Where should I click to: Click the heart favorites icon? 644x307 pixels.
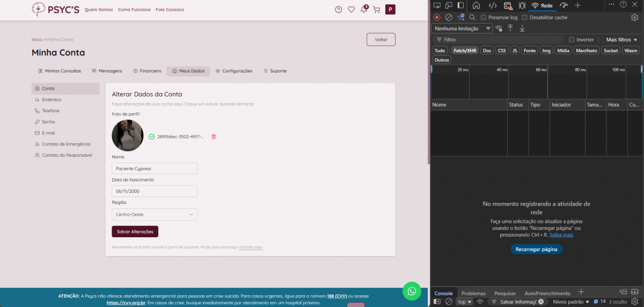tap(352, 10)
